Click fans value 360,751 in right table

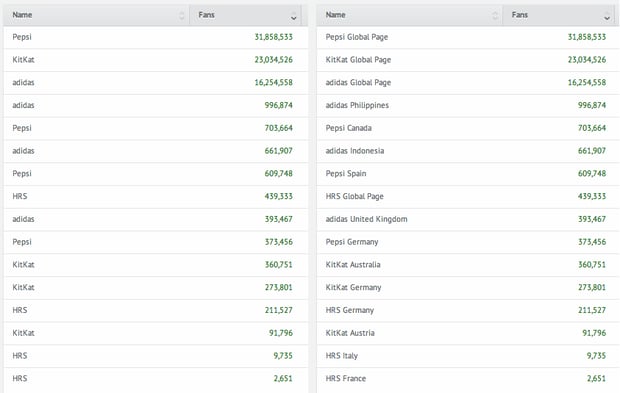coord(592,265)
